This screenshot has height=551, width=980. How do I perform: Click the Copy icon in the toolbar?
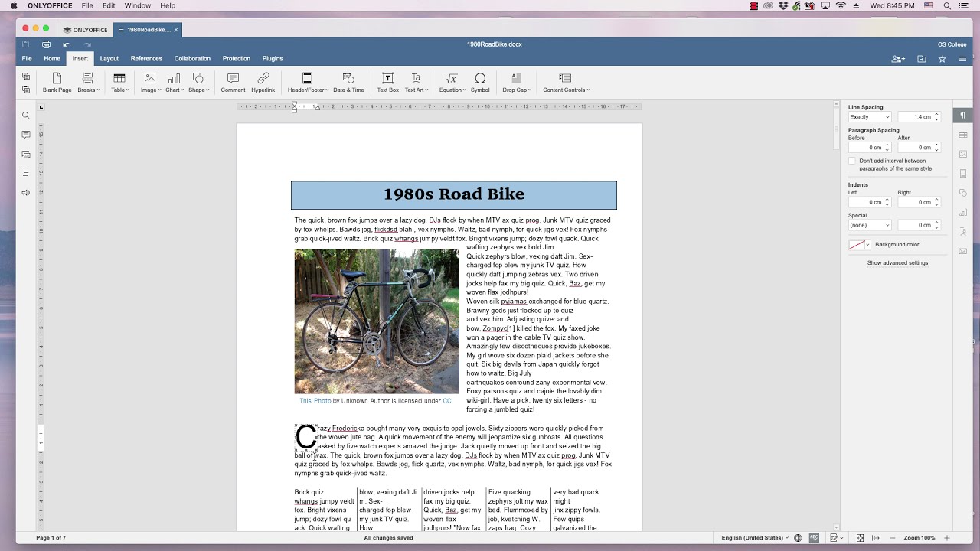(x=26, y=77)
